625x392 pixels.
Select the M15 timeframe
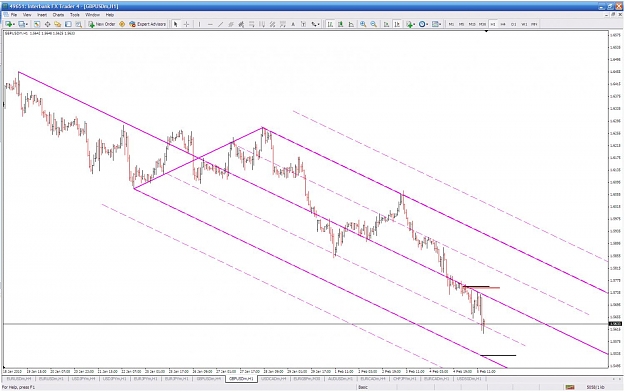click(x=472, y=24)
